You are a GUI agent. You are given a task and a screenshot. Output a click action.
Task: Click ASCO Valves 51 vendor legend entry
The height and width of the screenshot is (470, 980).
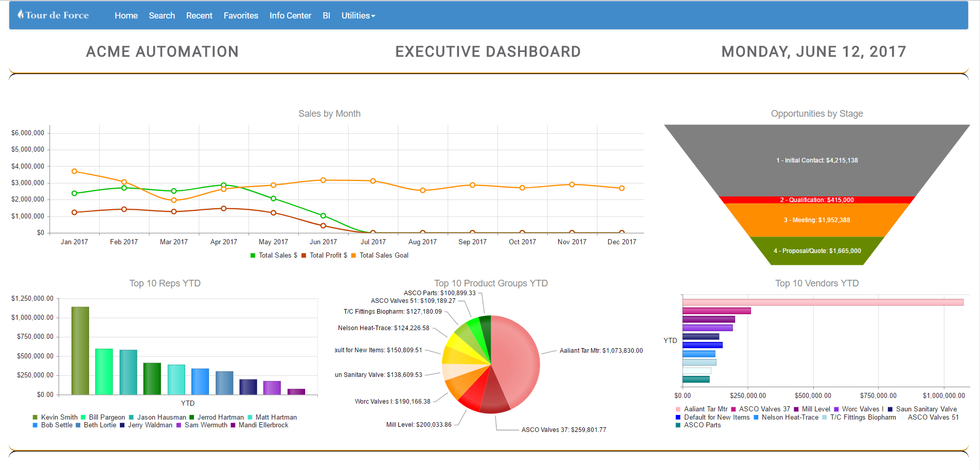[x=929, y=418]
